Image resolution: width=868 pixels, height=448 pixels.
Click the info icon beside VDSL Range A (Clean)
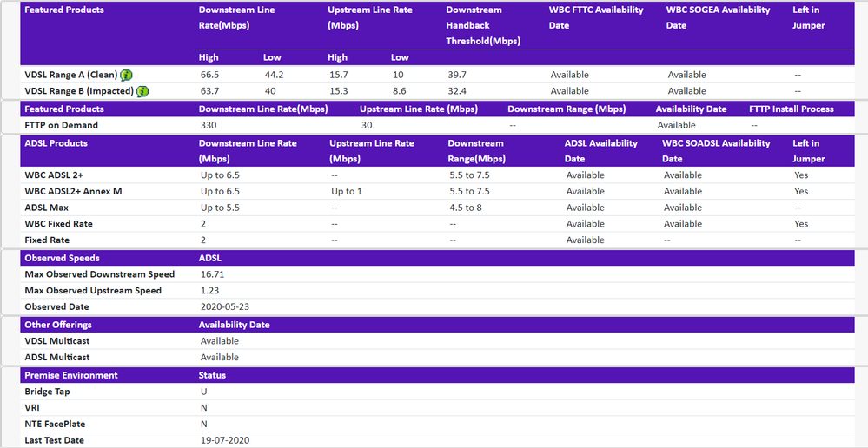pos(126,75)
